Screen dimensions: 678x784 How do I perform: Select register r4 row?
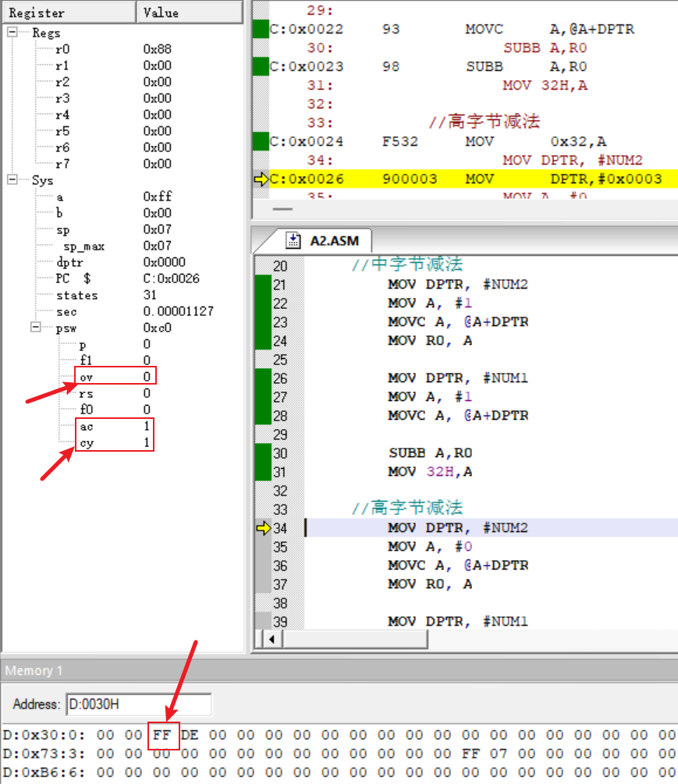coord(114,115)
